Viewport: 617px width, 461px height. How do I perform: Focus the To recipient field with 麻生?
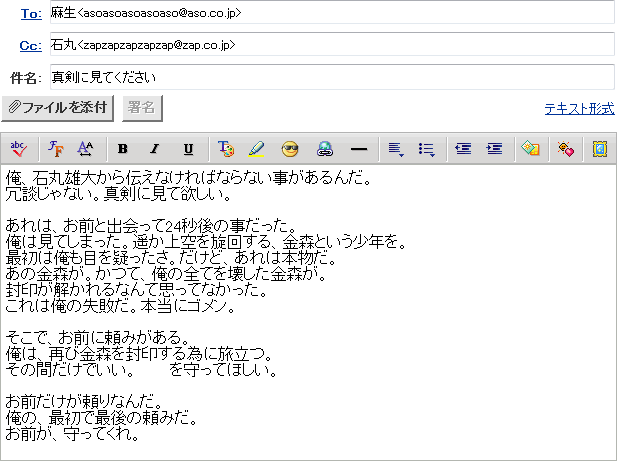332,13
